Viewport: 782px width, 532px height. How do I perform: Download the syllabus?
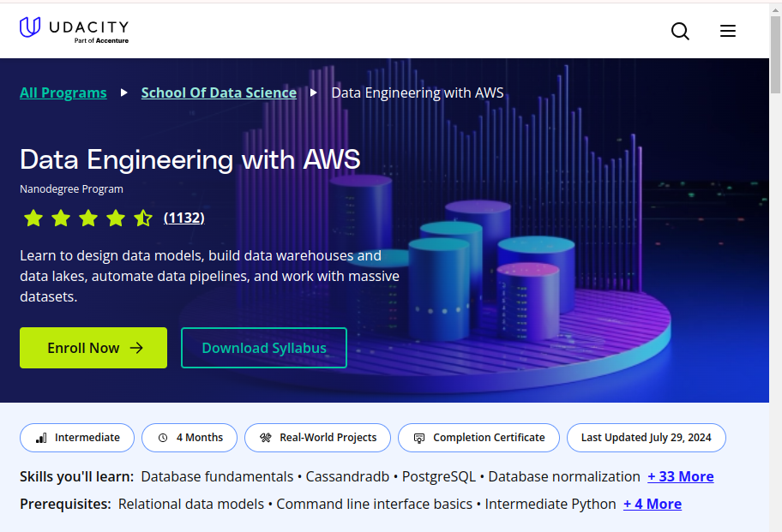(263, 348)
